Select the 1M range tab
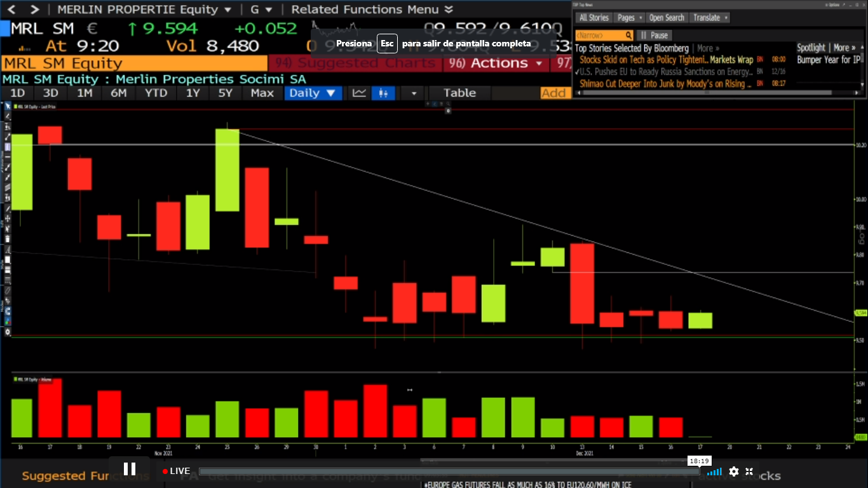 (85, 93)
